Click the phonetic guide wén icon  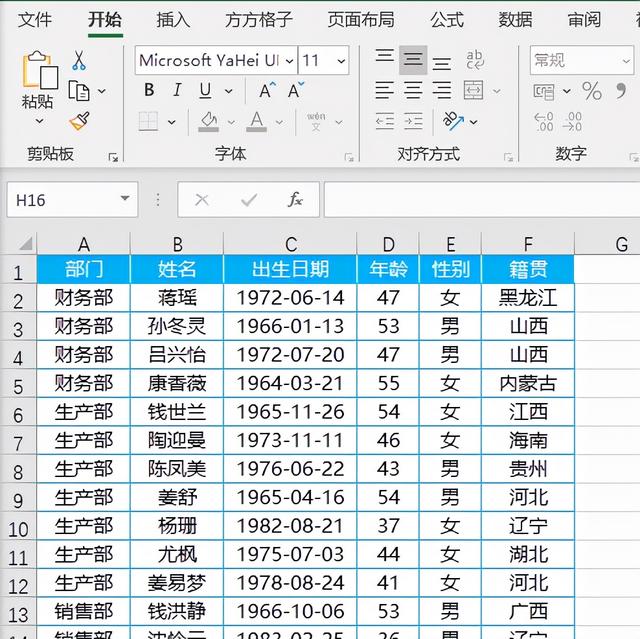(316, 121)
